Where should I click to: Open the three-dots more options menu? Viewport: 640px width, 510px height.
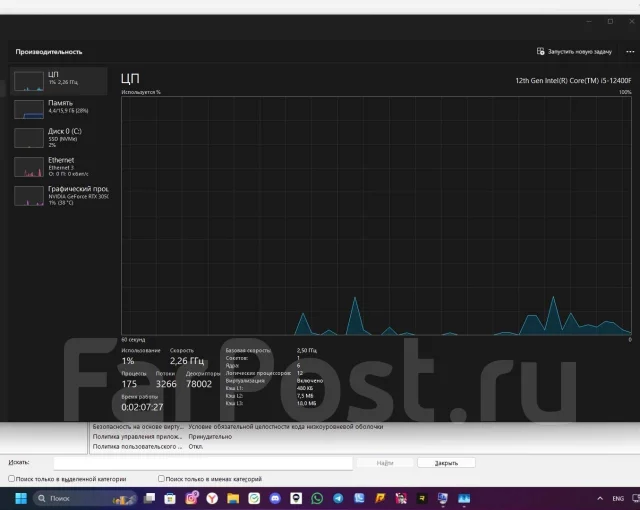(x=630, y=51)
